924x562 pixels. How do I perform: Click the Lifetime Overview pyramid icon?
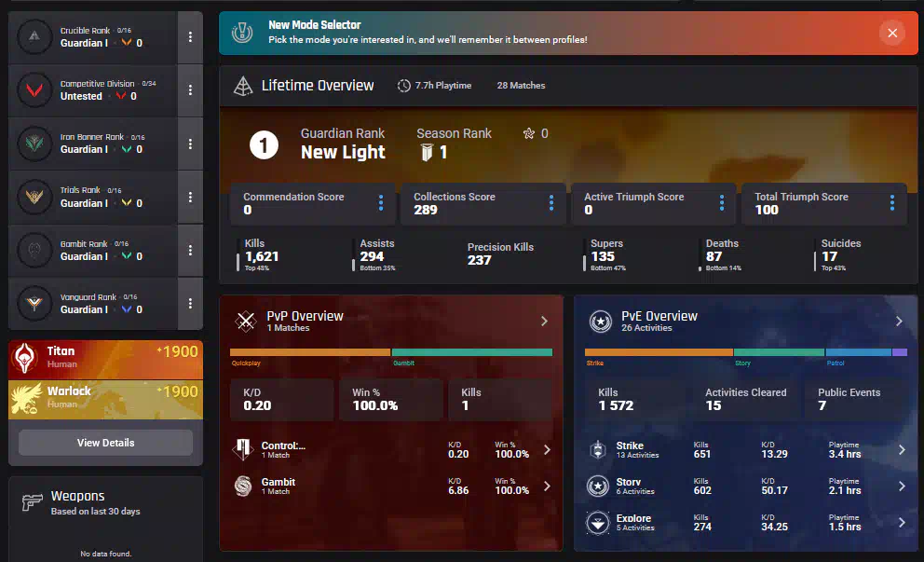(243, 86)
